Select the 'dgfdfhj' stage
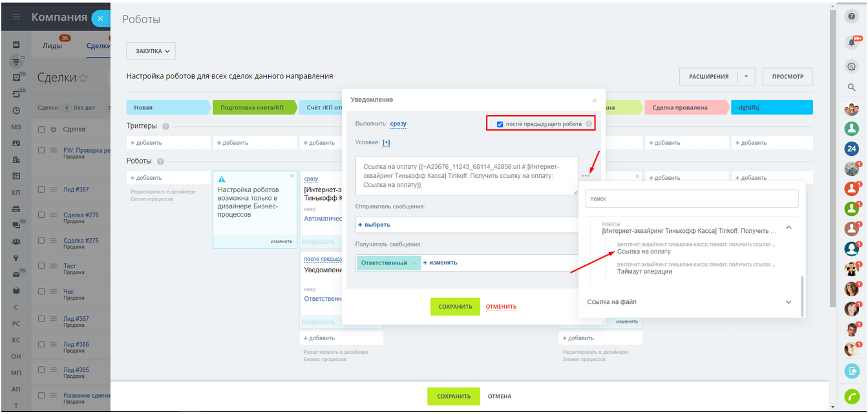This screenshot has width=868, height=414. pos(772,107)
